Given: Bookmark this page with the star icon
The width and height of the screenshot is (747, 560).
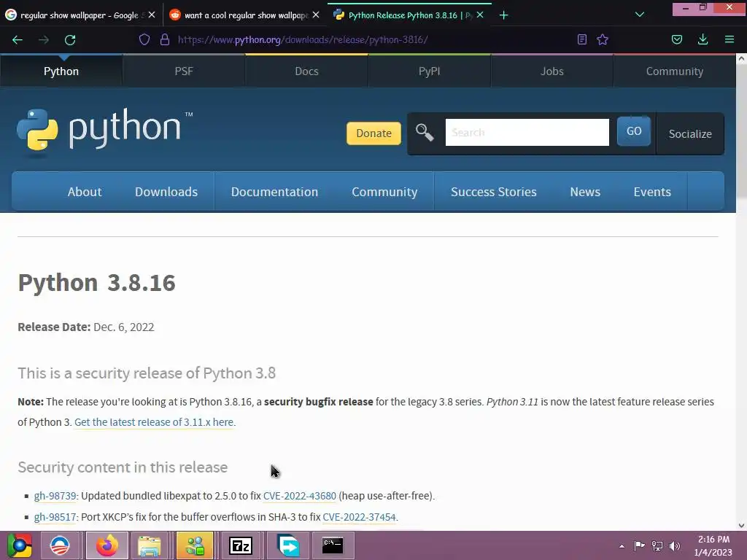Looking at the screenshot, I should coord(603,39).
